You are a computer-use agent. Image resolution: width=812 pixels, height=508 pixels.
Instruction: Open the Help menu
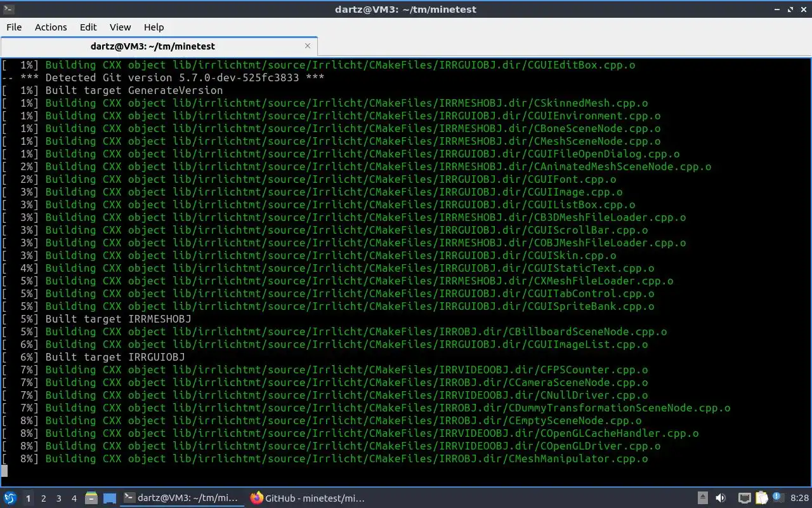click(154, 27)
